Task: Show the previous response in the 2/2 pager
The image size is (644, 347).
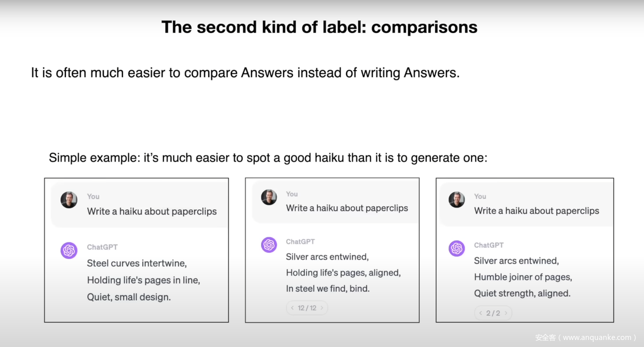Action: (480, 313)
